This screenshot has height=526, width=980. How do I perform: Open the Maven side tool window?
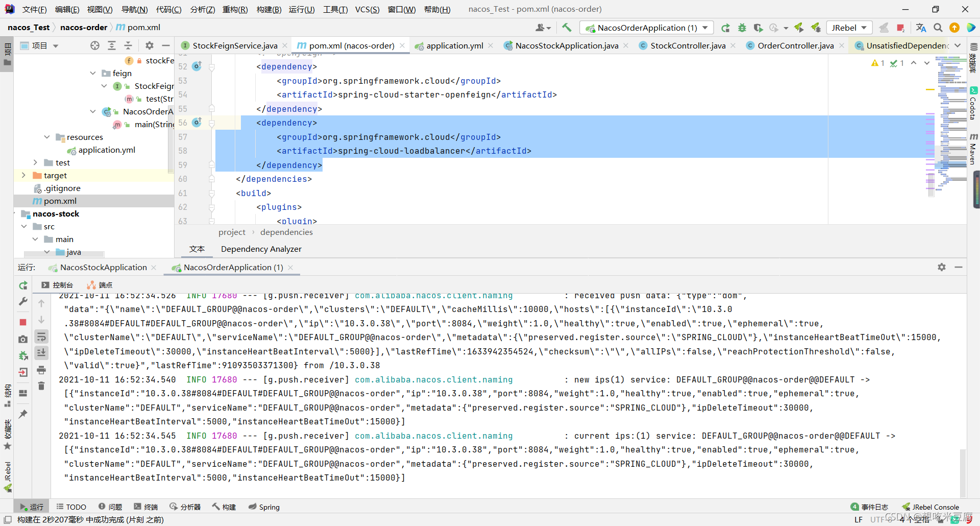point(973,149)
